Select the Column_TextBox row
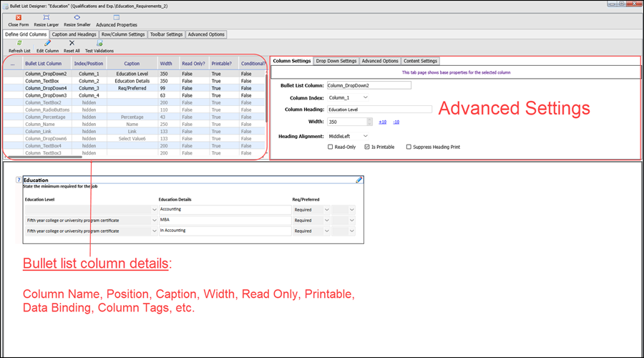Viewport: 644px width, 358px height. (135, 81)
